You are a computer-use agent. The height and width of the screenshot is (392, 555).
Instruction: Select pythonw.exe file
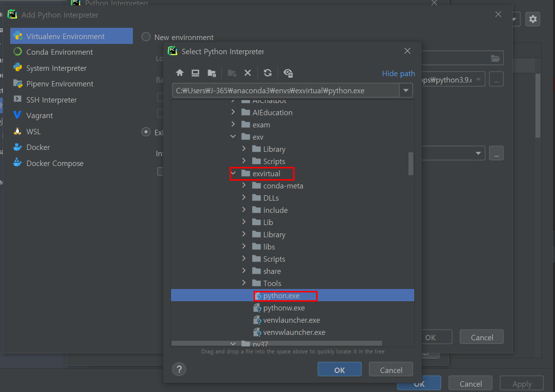click(x=292, y=308)
